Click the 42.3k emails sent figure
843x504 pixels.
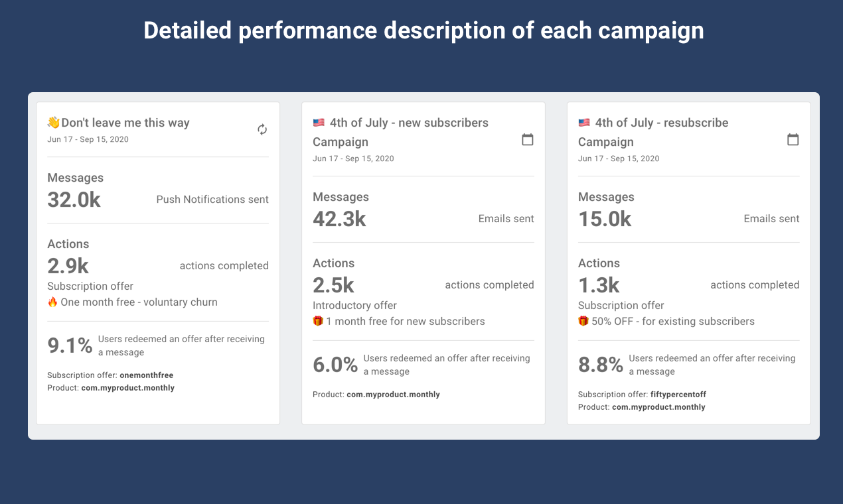(339, 219)
